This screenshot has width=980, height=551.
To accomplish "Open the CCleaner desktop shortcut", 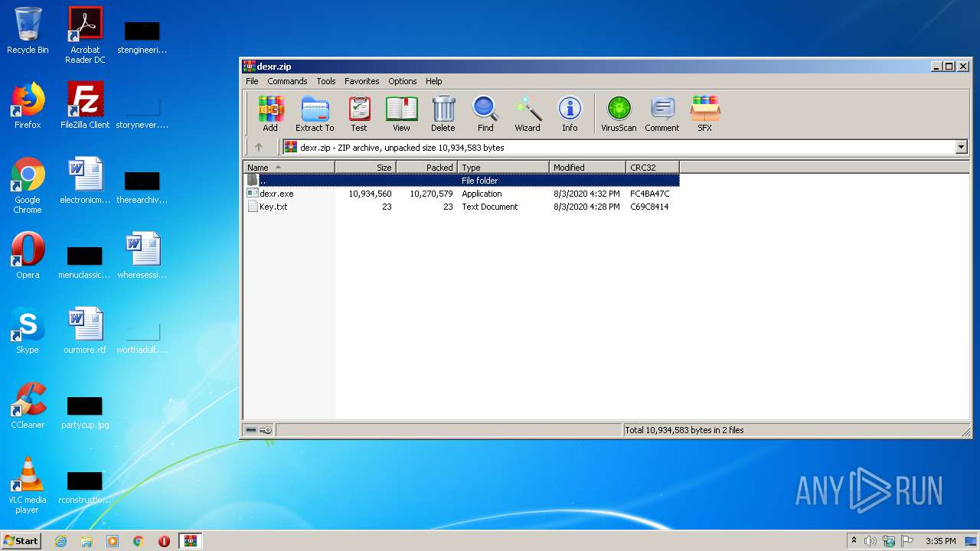I will point(28,406).
